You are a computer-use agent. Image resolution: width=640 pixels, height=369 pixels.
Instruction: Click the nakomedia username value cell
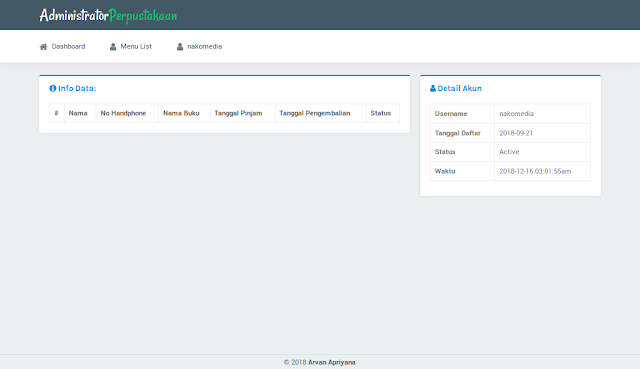(542, 114)
